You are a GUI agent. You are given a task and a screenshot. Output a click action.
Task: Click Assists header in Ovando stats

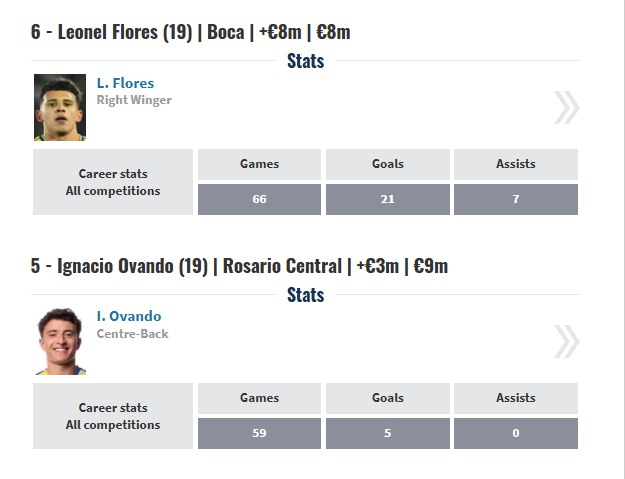pos(516,398)
